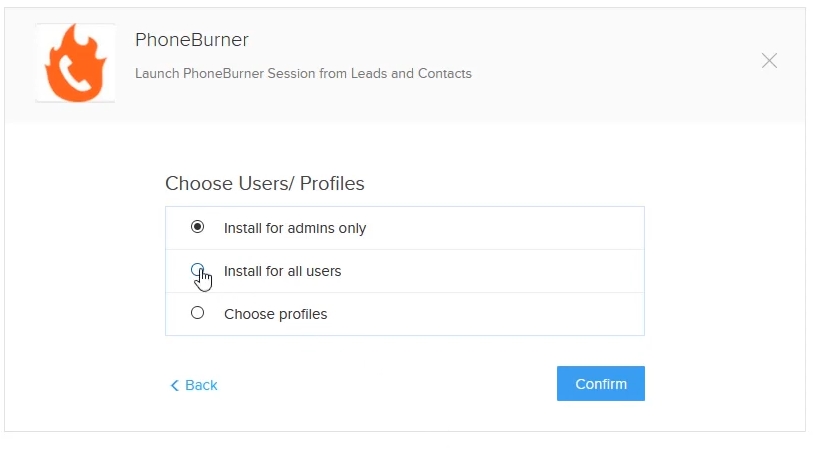Screen dimensions: 827x464
Task: Click the left chevron beside Back
Action: 175,385
